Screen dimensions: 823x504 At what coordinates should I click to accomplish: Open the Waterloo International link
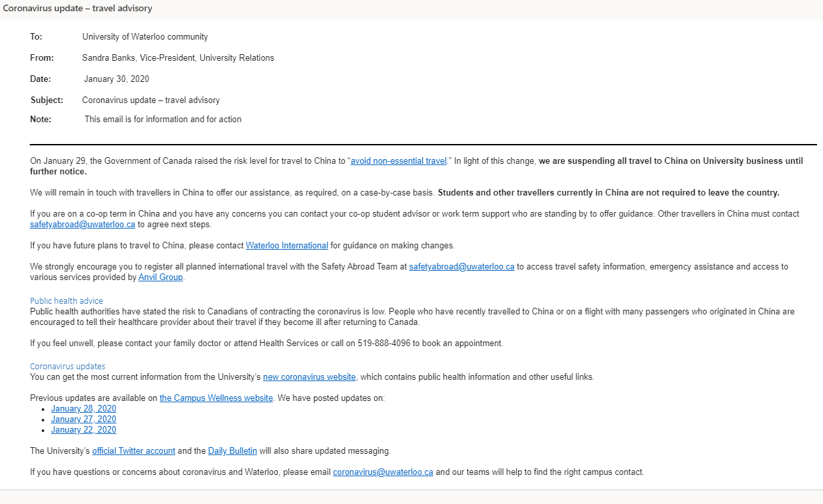click(x=287, y=245)
